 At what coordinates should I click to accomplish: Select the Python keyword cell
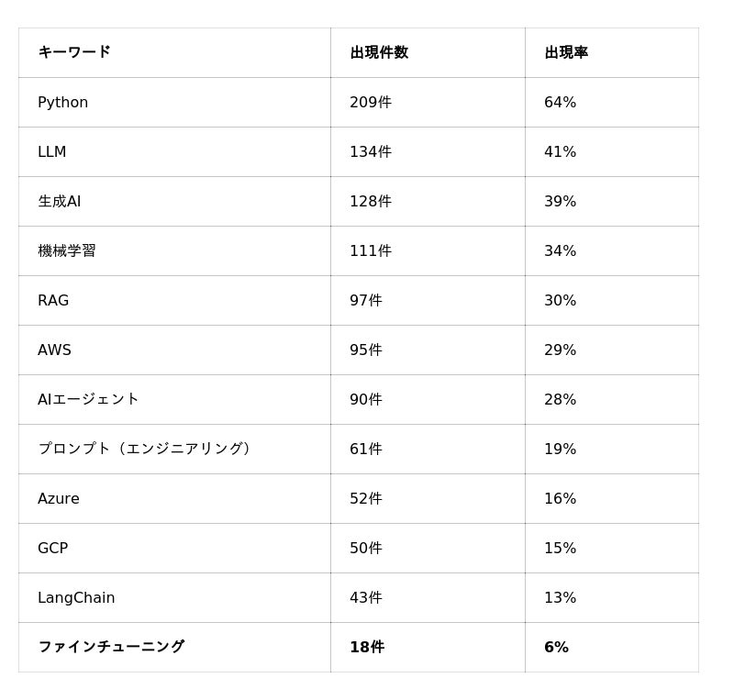174,102
